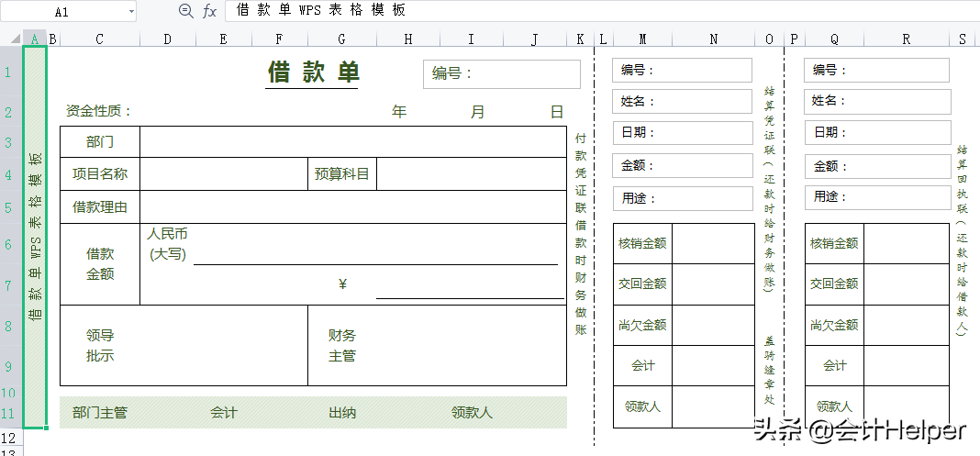Screen dimensions: 980x456
Task: Click the 出纳 label in row 11
Action: click(342, 412)
